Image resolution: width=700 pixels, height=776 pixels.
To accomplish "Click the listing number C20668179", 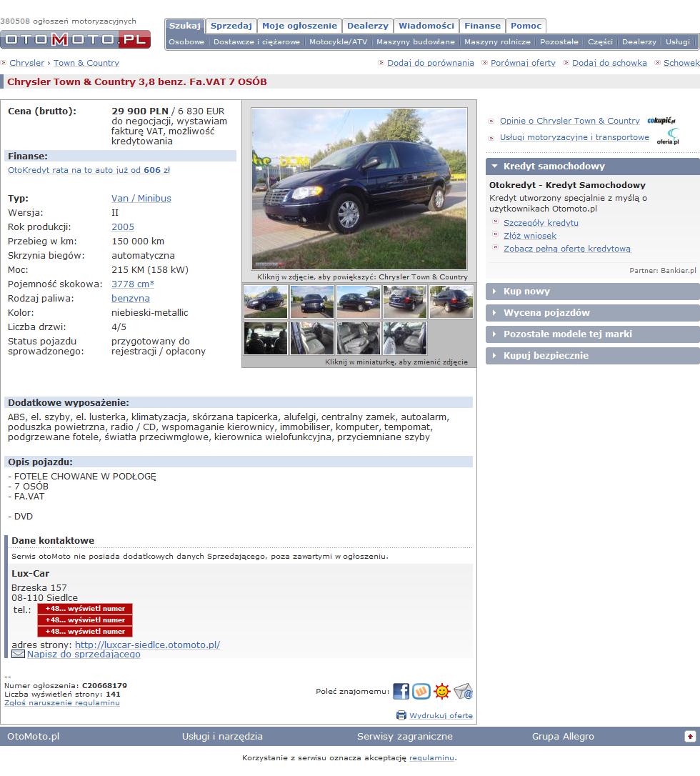I will click(x=104, y=685).
